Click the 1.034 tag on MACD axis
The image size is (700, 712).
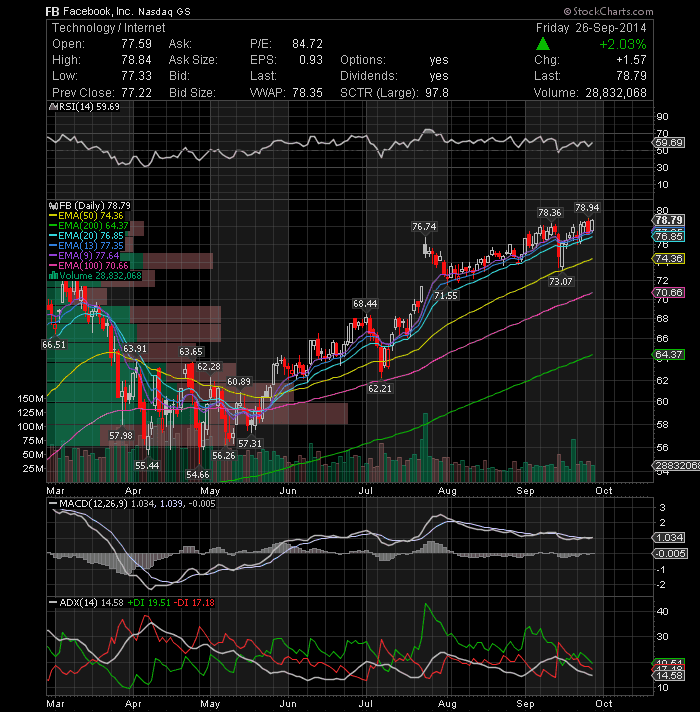[x=669, y=538]
